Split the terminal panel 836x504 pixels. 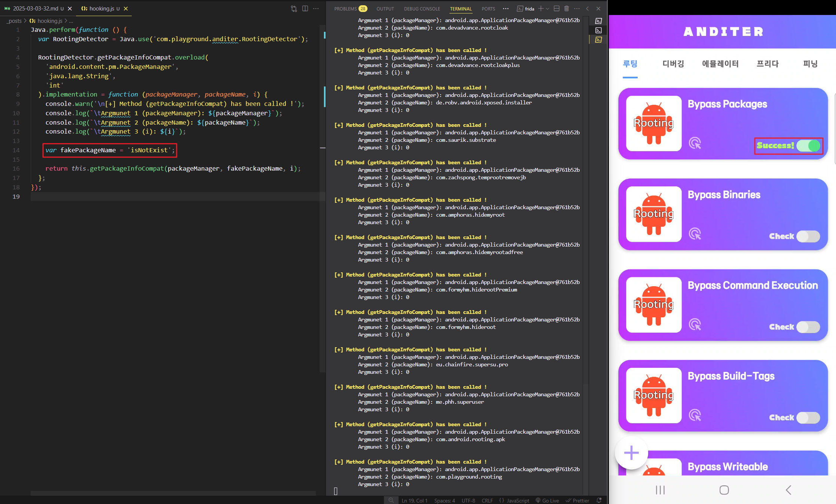point(556,9)
